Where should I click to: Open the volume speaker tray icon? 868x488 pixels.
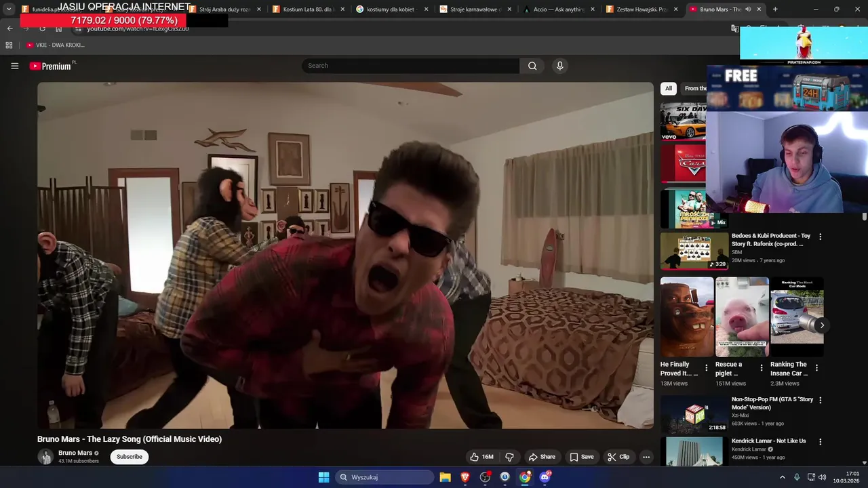(x=823, y=477)
